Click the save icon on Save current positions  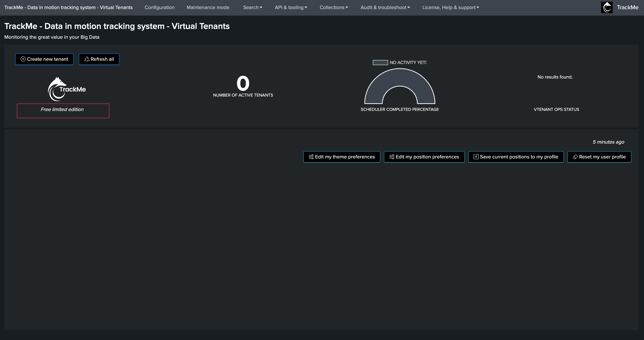pos(476,157)
